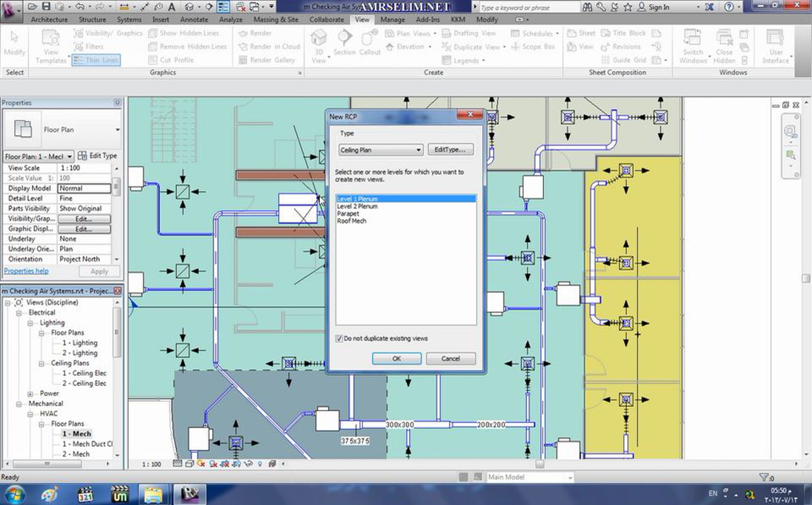Click Render in Cloud
Viewport: 812px width, 505px height.
(269, 47)
